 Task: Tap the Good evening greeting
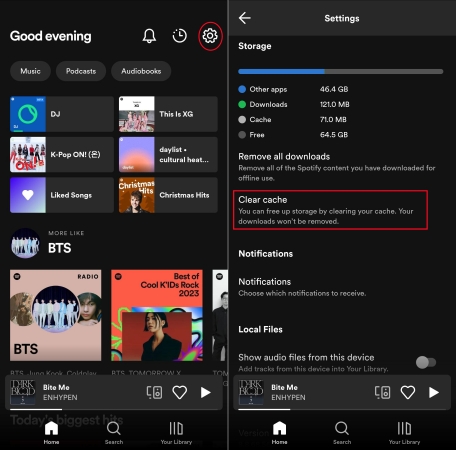(x=51, y=36)
